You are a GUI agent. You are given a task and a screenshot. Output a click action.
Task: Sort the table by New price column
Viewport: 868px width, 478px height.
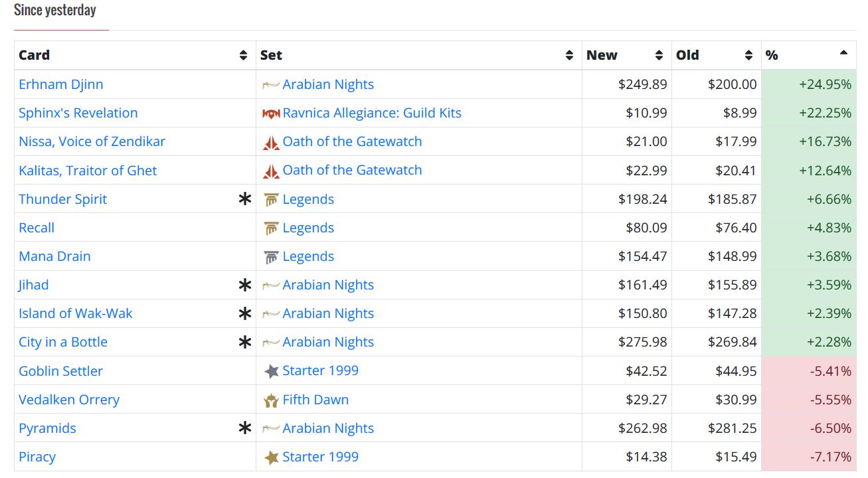click(659, 56)
